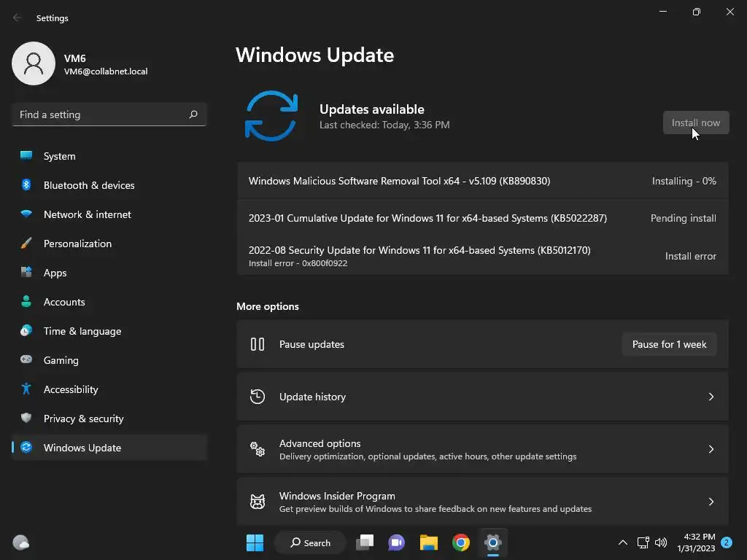Click Pause for 1 week button
Image resolution: width=747 pixels, height=560 pixels.
(x=670, y=344)
